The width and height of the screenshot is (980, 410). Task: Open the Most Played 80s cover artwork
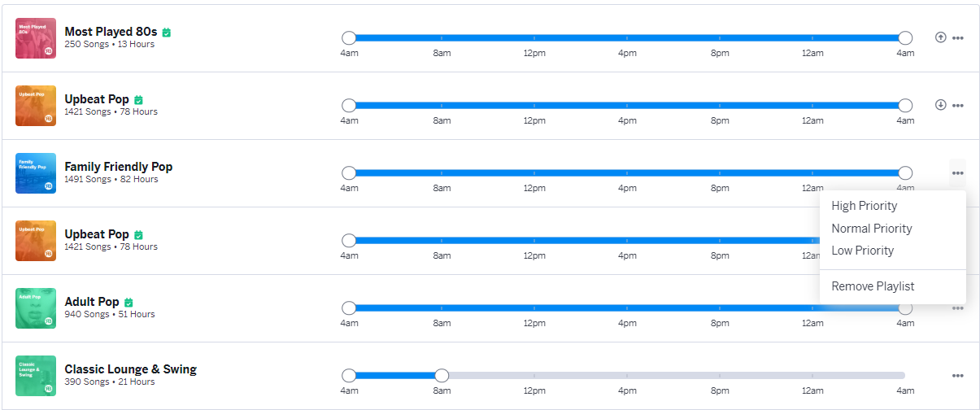[x=36, y=38]
